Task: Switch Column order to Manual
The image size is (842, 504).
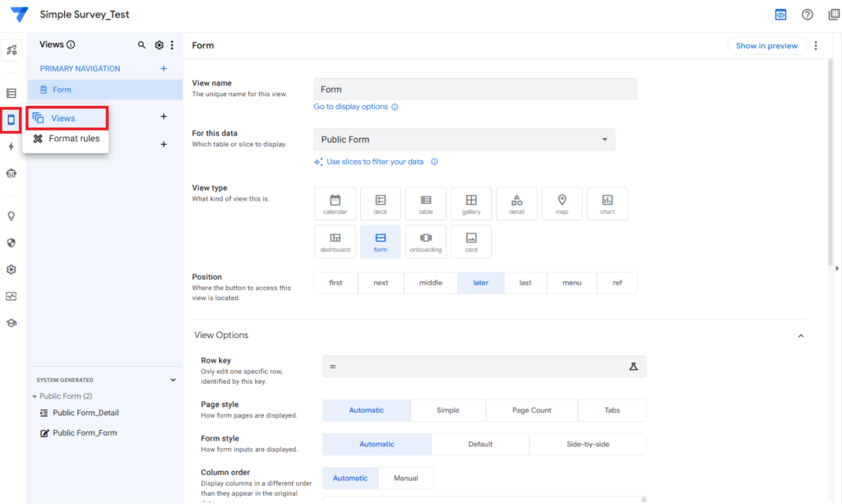Action: pyautogui.click(x=405, y=478)
